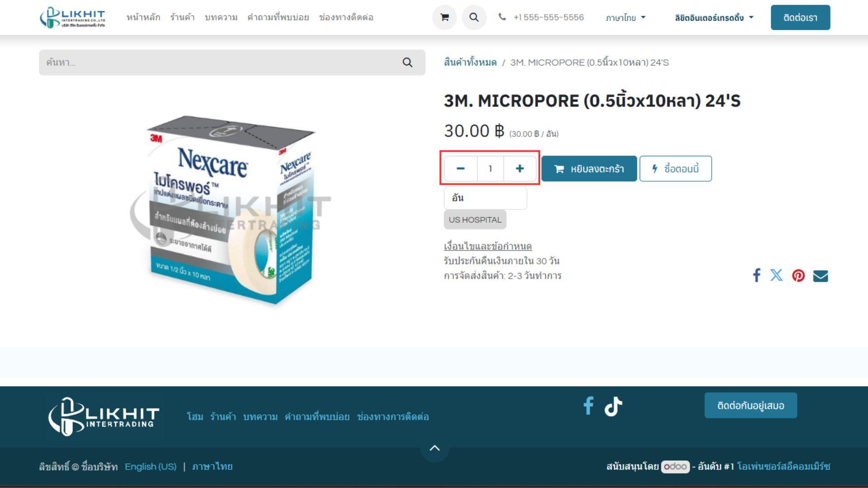Open the โอเพ่นซอร์สอีคอมเมิร์ซ footer link
This screenshot has width=868, height=488.
[x=783, y=466]
